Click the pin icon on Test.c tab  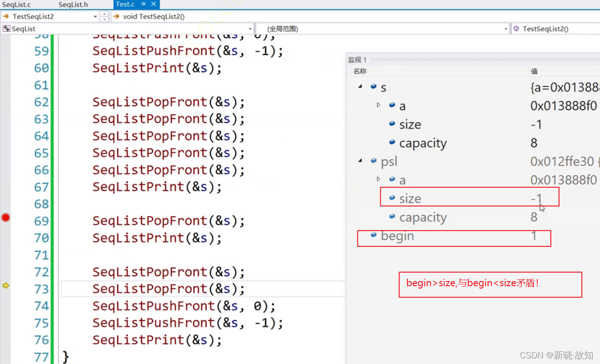[x=144, y=4]
